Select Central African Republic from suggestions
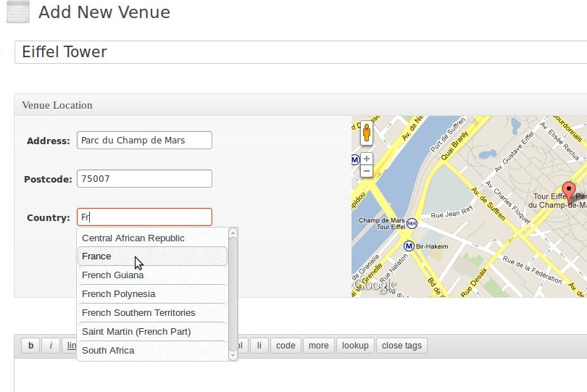This screenshot has width=587, height=392. pyautogui.click(x=152, y=238)
